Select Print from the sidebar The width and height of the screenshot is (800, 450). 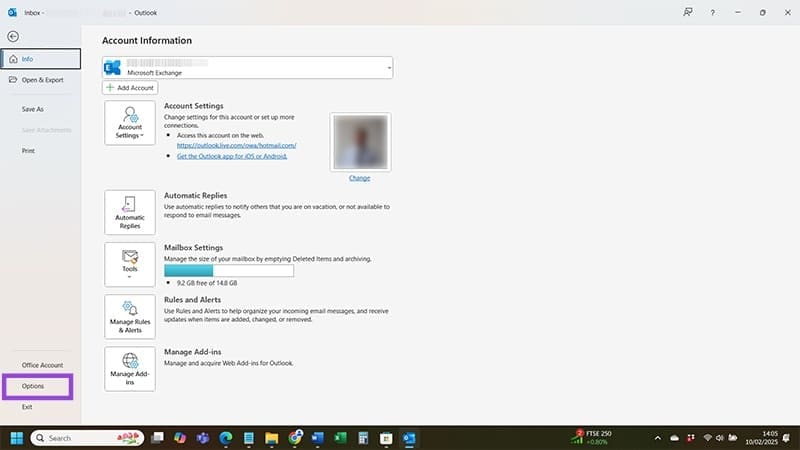[x=28, y=151]
